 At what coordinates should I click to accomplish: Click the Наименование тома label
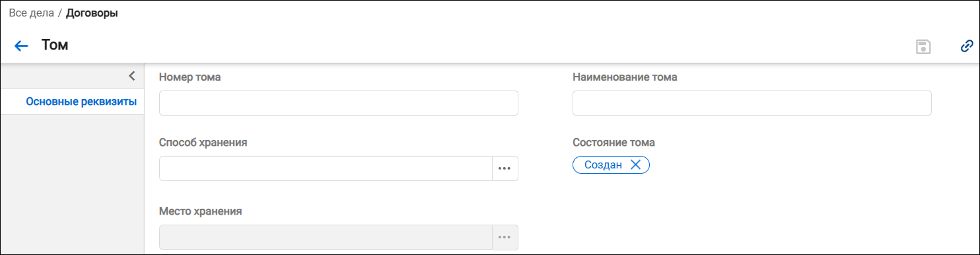[625, 77]
